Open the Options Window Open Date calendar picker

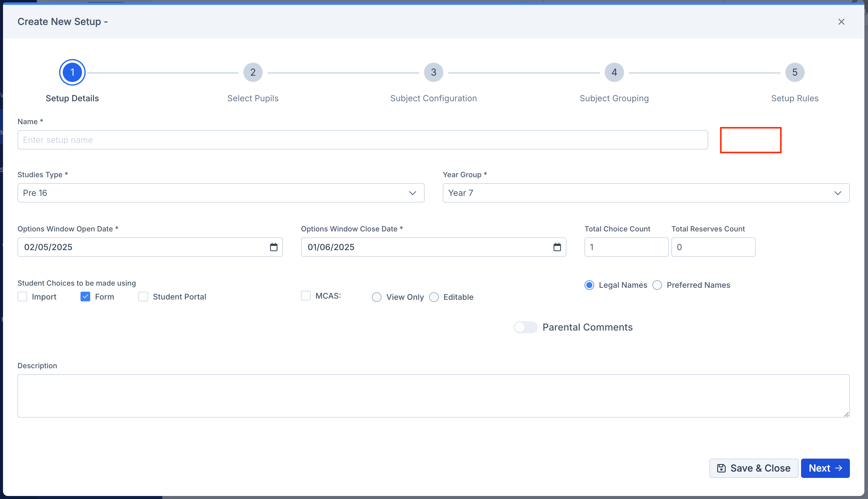tap(273, 247)
